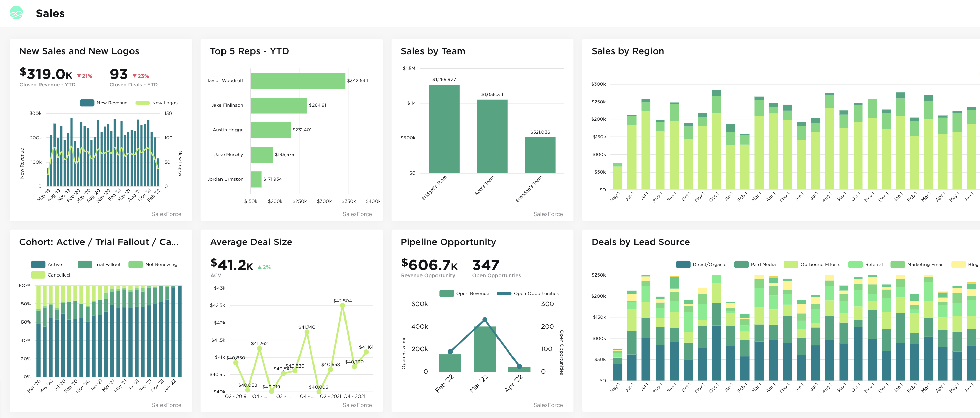Click Open Revenue legend swatch

446,293
